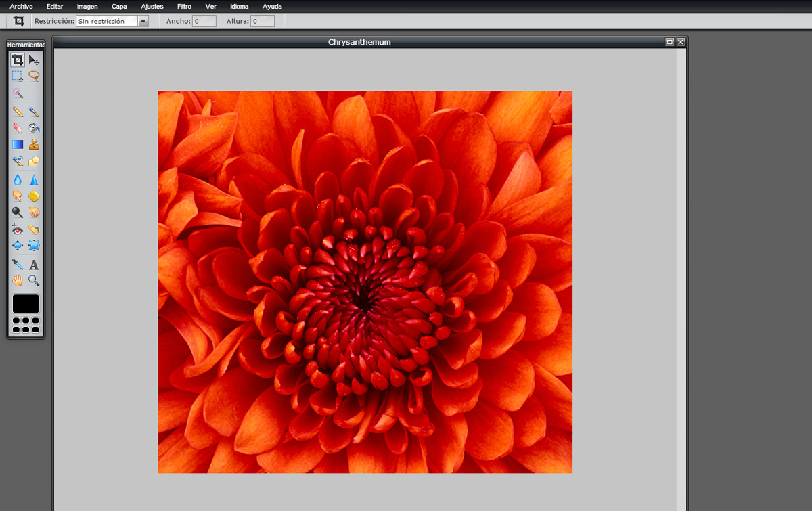Screen dimensions: 812x511
Task: Open the Ayuda menu
Action: tap(272, 6)
